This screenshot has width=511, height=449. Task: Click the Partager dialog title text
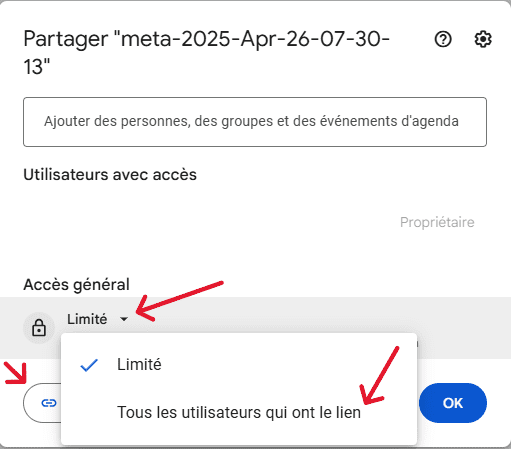point(207,52)
